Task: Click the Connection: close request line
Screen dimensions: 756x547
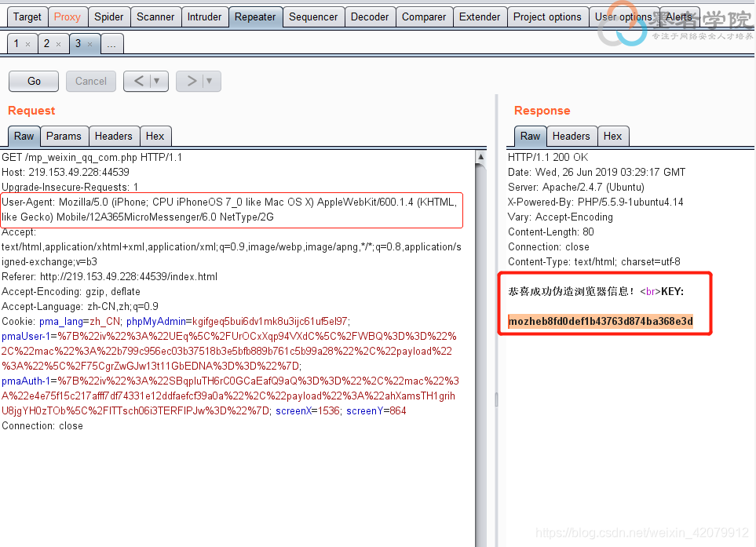Action: (x=42, y=426)
